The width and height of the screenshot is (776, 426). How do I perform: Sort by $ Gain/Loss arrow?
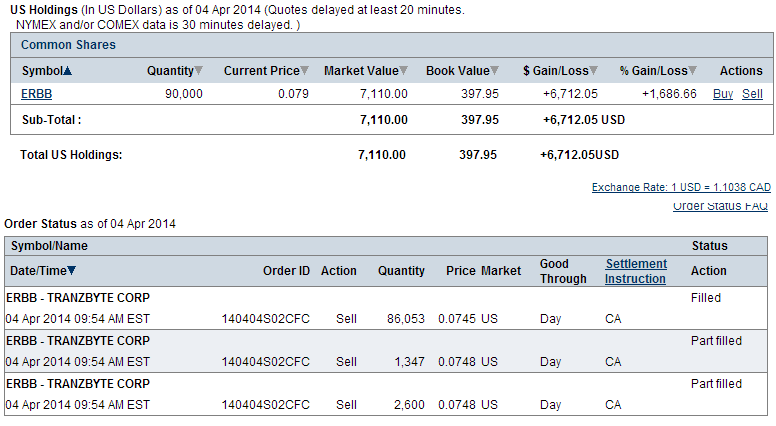593,71
